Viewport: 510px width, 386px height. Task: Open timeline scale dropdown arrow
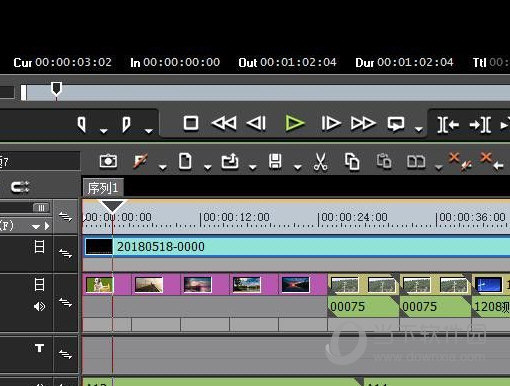pos(36,227)
